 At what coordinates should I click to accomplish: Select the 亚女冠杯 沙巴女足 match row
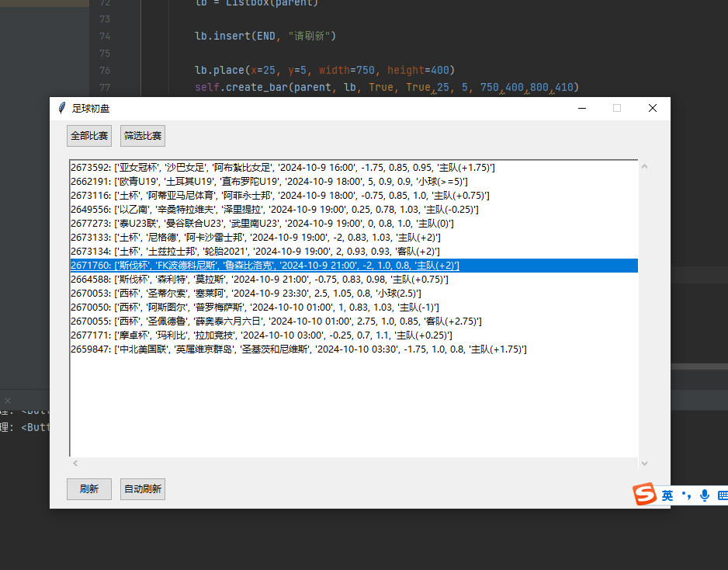(x=283, y=168)
